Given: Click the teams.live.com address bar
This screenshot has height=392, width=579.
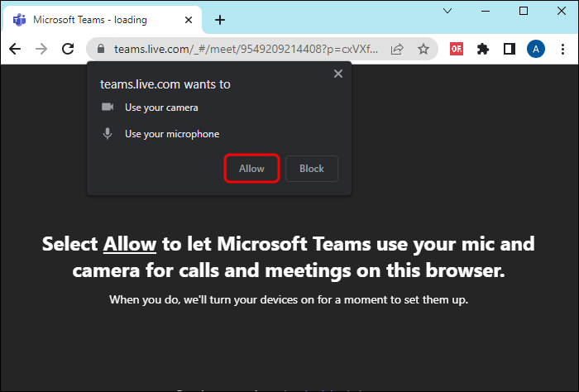Looking at the screenshot, I should [248, 49].
